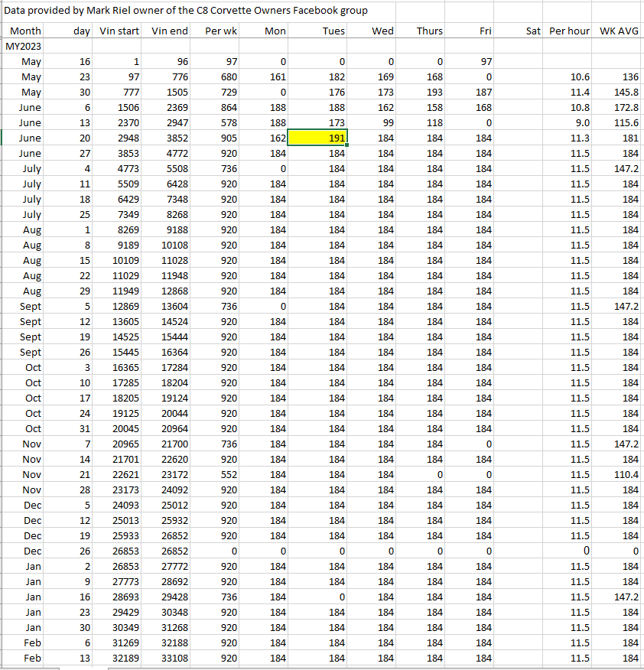Click the 'Per hour' header cell
This screenshot has width=644, height=670.
[x=569, y=31]
